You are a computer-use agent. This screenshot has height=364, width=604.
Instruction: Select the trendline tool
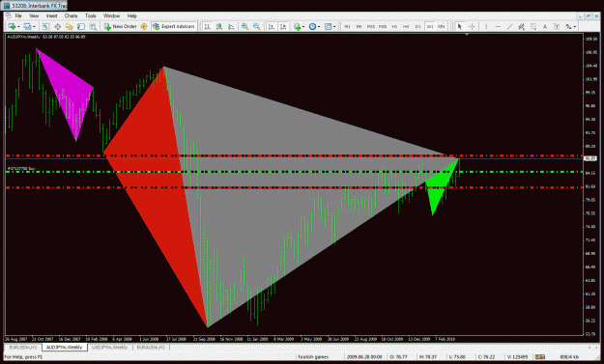coord(509,26)
